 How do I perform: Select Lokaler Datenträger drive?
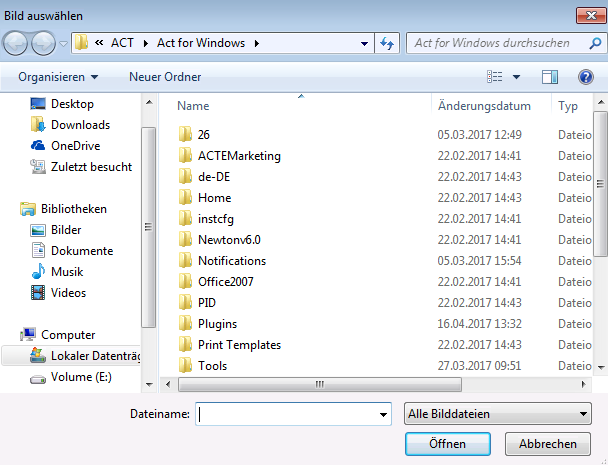(x=71, y=356)
